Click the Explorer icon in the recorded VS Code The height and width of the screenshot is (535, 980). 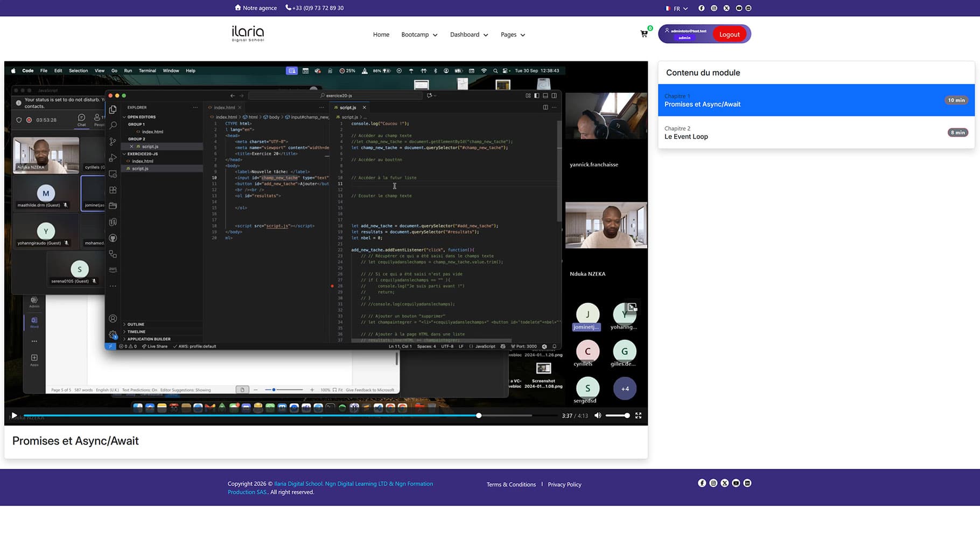point(113,109)
